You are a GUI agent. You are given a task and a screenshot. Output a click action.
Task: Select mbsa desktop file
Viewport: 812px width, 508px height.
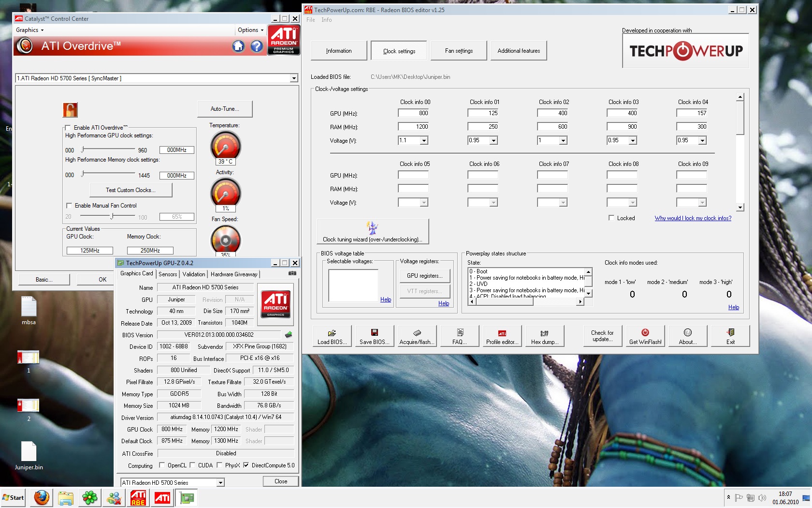tap(29, 311)
